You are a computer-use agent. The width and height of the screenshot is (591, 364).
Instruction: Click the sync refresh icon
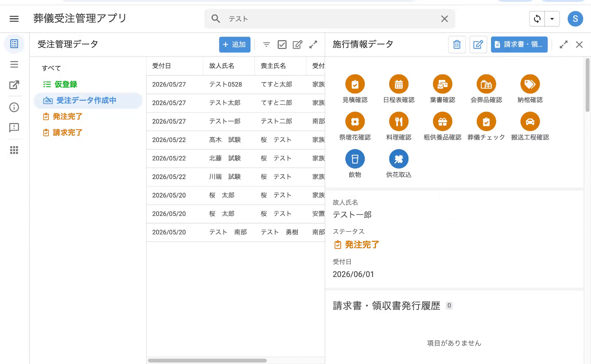point(537,19)
